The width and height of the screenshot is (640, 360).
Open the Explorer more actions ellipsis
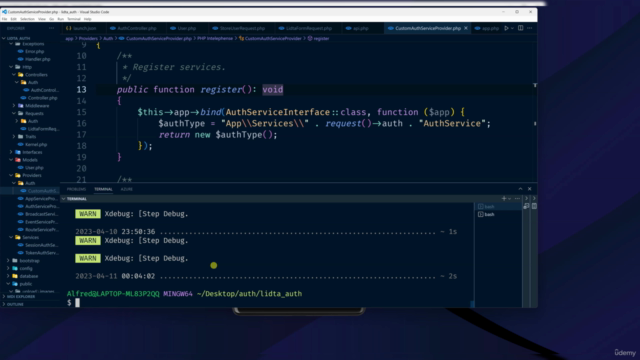[x=51, y=28]
